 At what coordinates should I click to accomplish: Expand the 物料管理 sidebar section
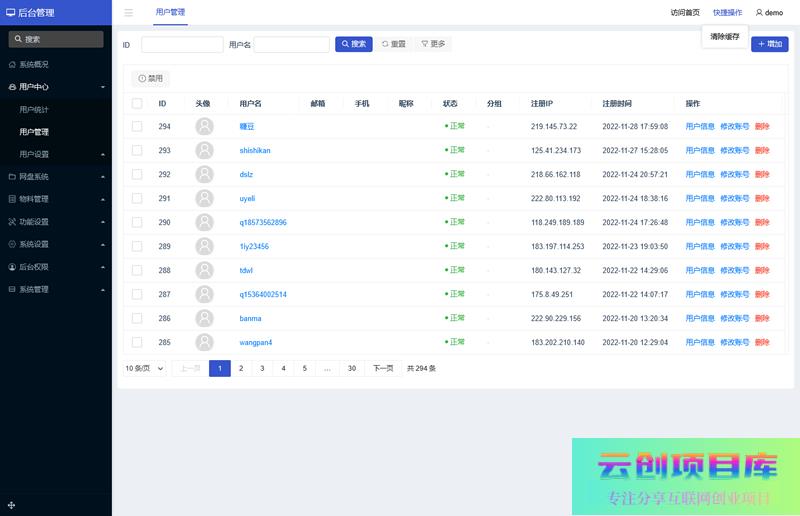(x=56, y=199)
